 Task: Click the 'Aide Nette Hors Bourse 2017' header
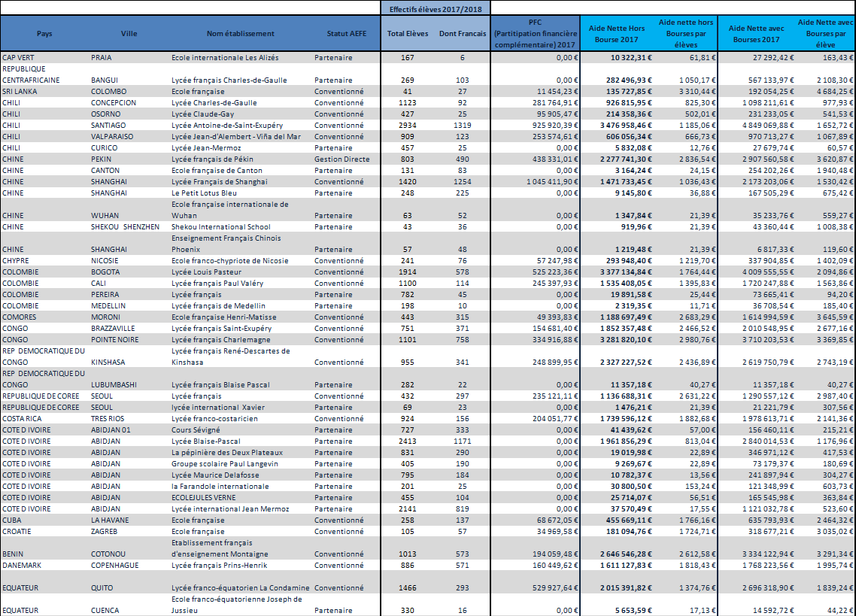615,34
